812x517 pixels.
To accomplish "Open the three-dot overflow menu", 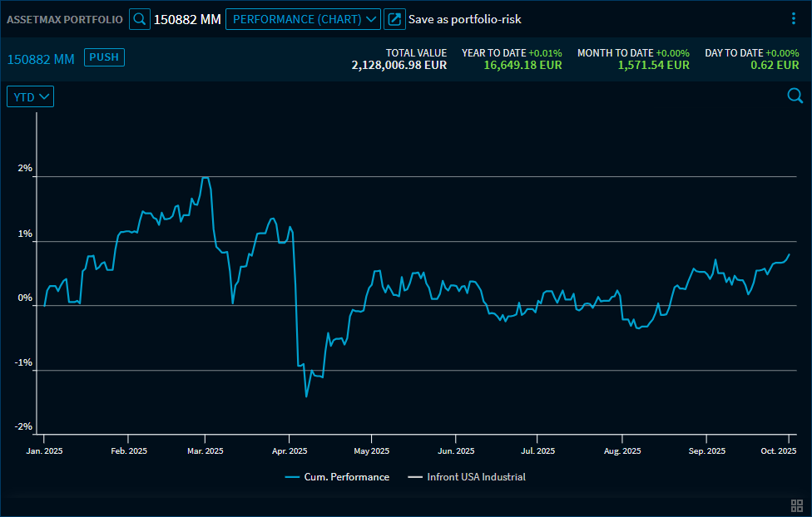I will tap(793, 18).
